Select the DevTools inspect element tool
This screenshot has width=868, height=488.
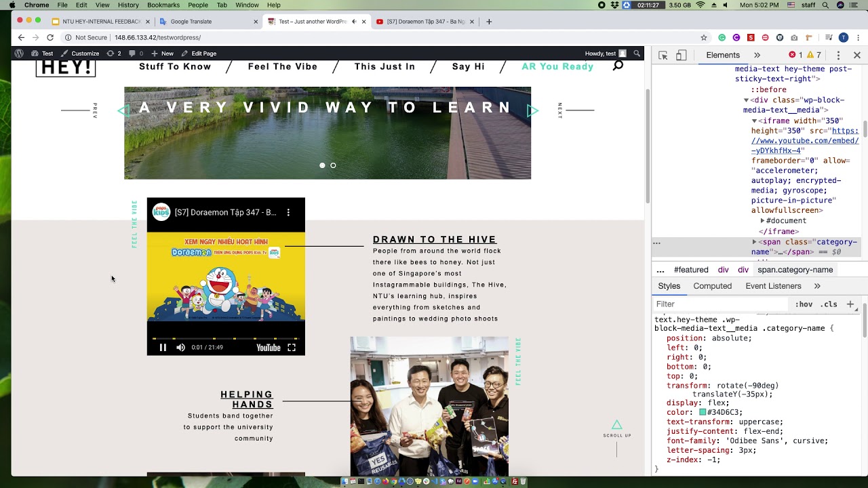(x=663, y=55)
